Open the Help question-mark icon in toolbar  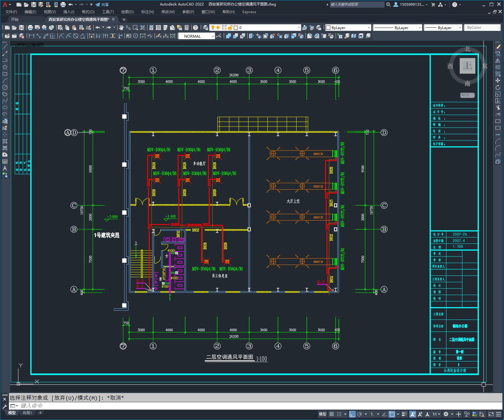(x=195, y=28)
